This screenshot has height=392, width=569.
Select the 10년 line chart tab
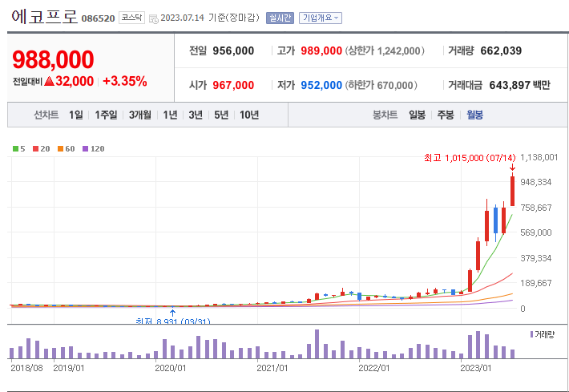point(249,115)
